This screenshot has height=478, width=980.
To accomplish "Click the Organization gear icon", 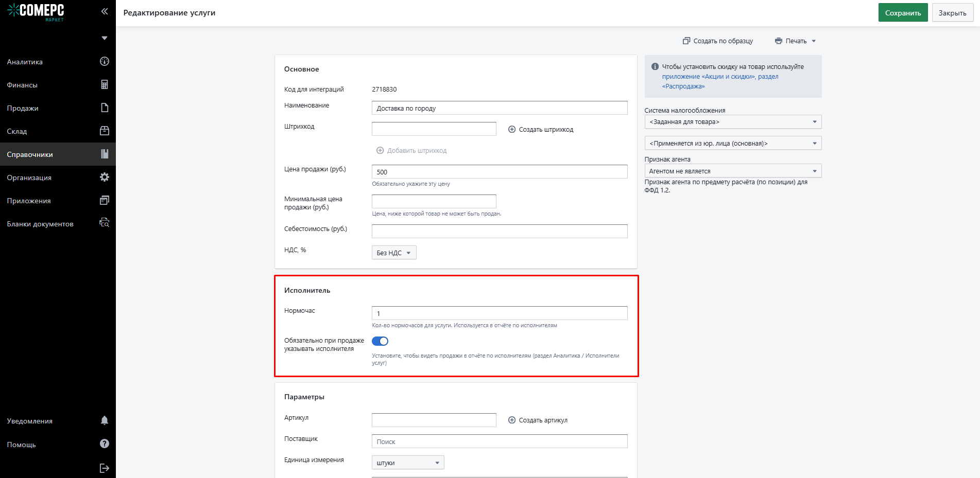I will point(105,178).
